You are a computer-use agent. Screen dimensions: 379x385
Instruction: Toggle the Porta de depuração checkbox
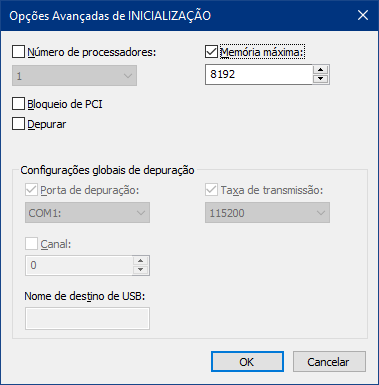pos(31,190)
